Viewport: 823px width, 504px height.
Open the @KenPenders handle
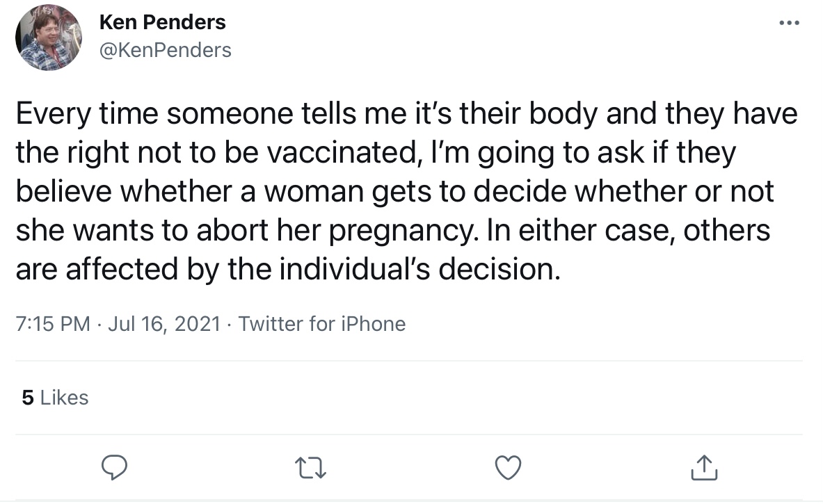tap(166, 50)
